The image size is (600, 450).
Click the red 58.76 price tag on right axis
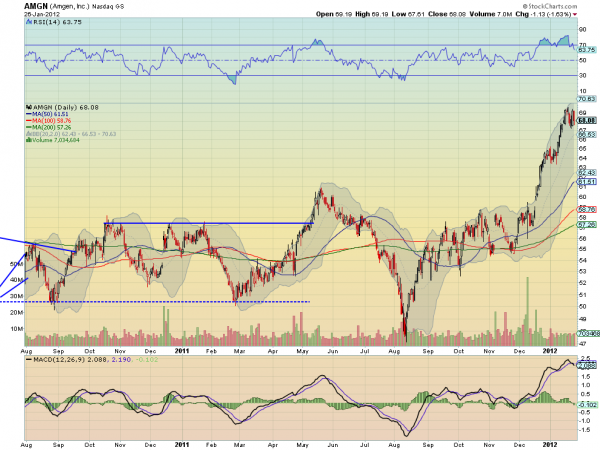pos(587,210)
